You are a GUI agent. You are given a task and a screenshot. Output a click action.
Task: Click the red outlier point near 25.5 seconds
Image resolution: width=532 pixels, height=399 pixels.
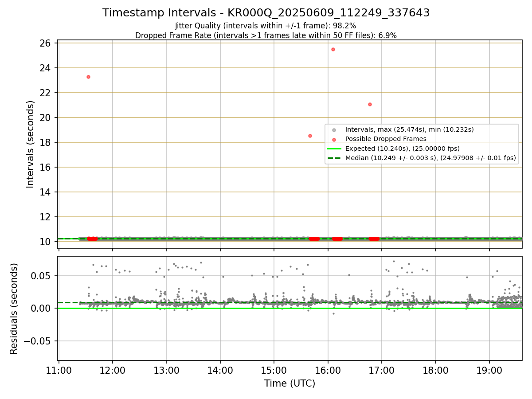point(333,49)
